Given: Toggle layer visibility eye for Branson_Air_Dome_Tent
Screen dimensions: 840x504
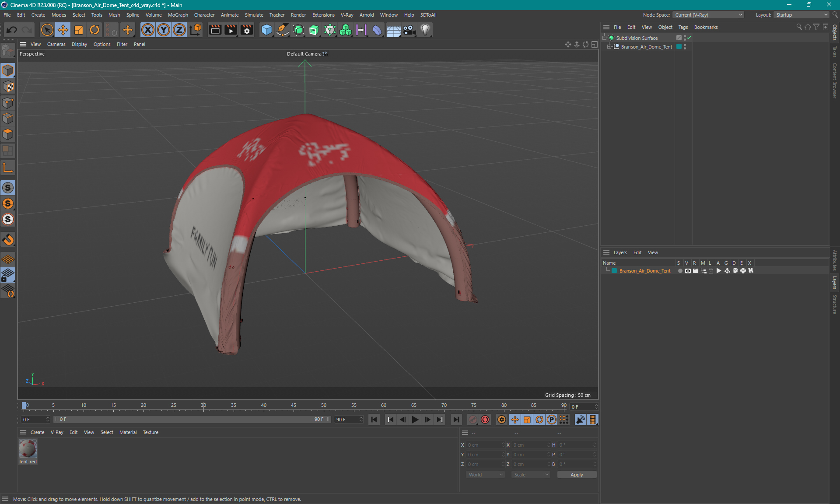Looking at the screenshot, I should [x=688, y=271].
